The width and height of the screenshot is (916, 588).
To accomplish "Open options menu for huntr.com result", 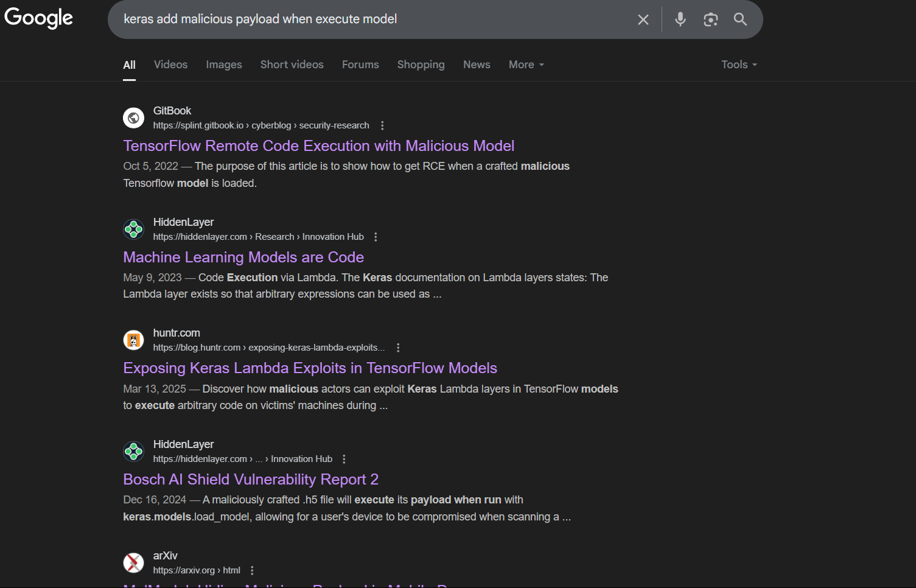I will 398,348.
